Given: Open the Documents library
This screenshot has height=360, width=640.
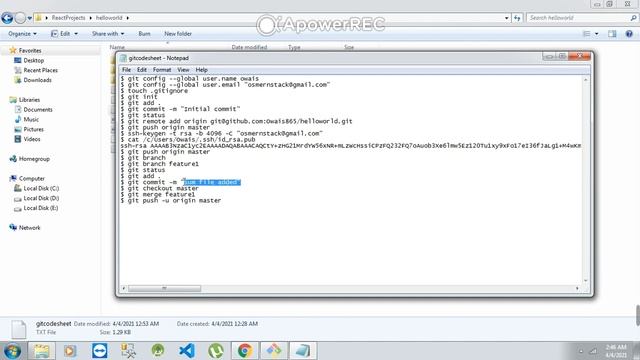Looking at the screenshot, I should (x=38, y=109).
